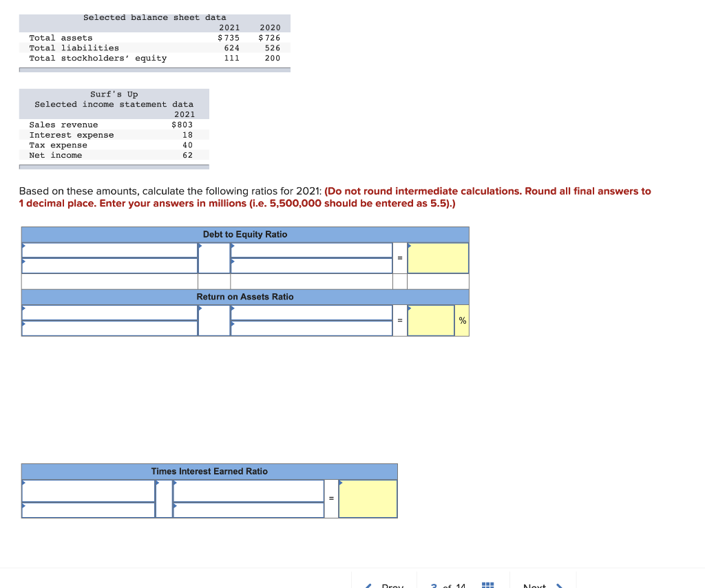705x588 pixels.
Task: Click the $735 total assets value
Action: tap(229, 38)
